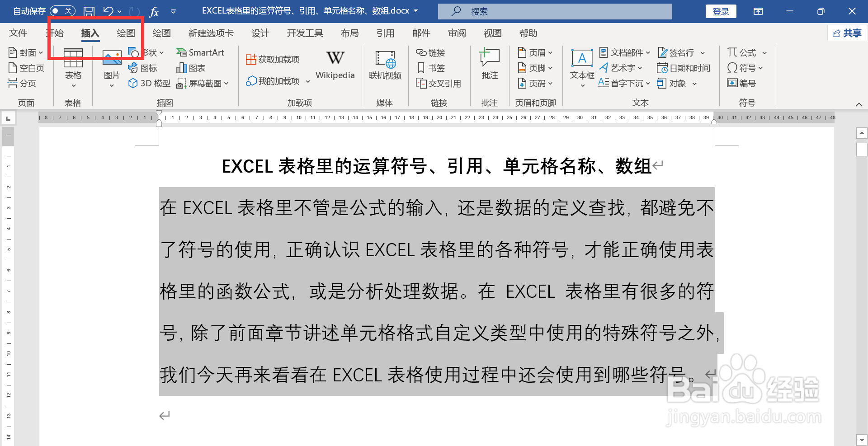
Task: Insert a 书签 bookmark
Action: click(430, 68)
